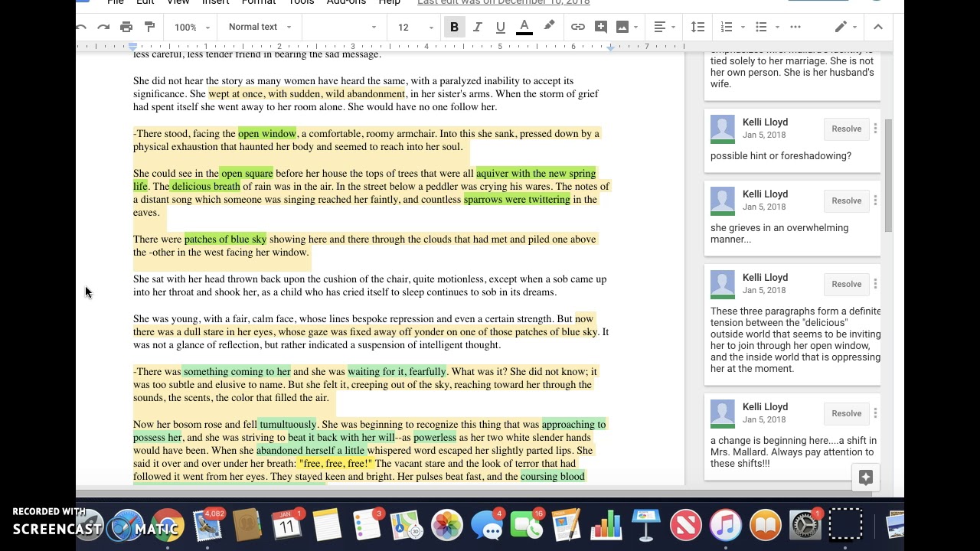This screenshot has width=980, height=551.
Task: Open iTunes from the Dock
Action: (x=725, y=527)
